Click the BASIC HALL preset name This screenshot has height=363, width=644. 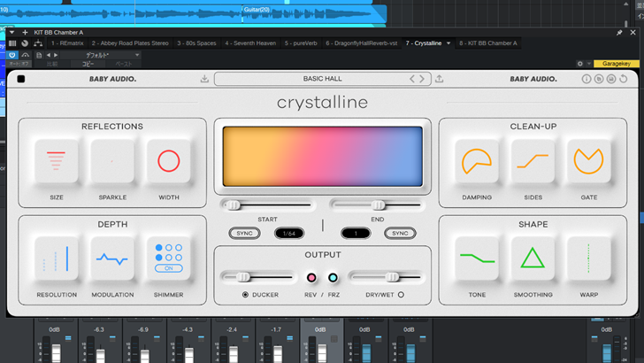322,79
